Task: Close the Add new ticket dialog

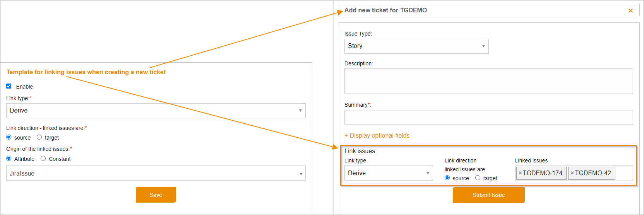Action: pos(630,10)
